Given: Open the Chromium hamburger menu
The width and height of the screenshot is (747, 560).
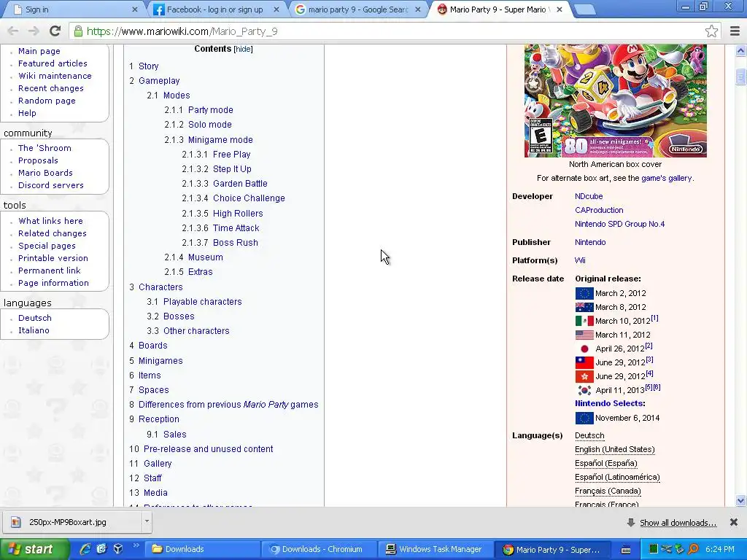Looking at the screenshot, I should pos(735,31).
